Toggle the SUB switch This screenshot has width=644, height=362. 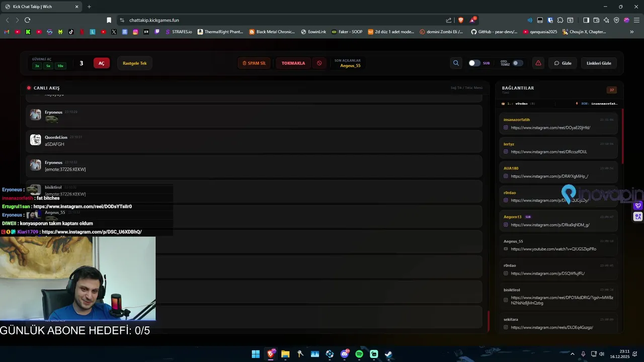coord(474,63)
